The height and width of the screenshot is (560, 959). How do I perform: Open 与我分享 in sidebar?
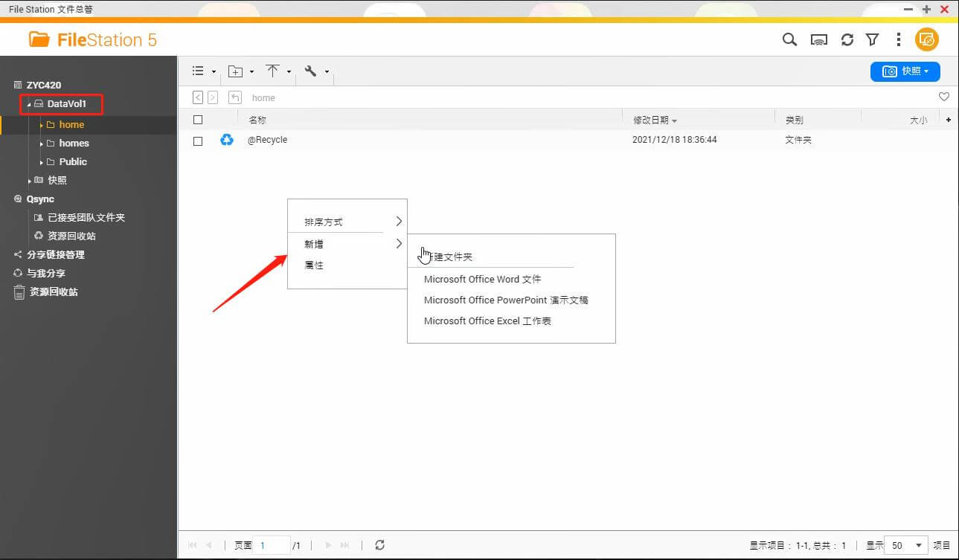pyautogui.click(x=46, y=274)
